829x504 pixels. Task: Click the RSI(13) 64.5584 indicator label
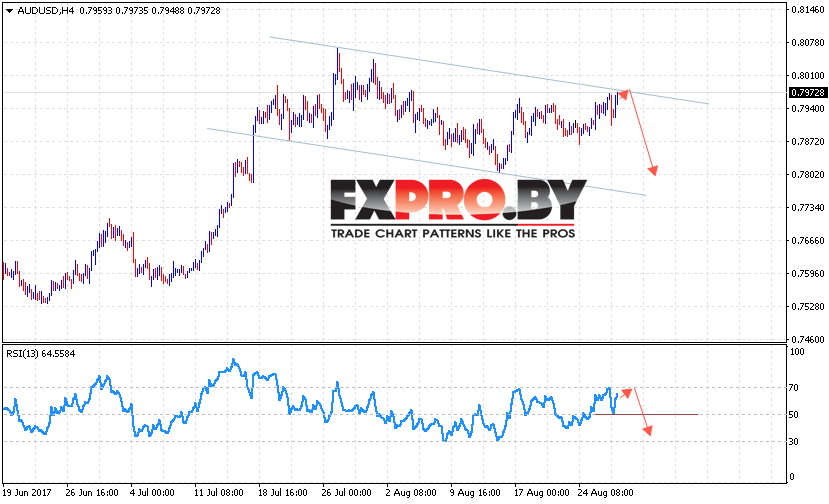tap(41, 353)
